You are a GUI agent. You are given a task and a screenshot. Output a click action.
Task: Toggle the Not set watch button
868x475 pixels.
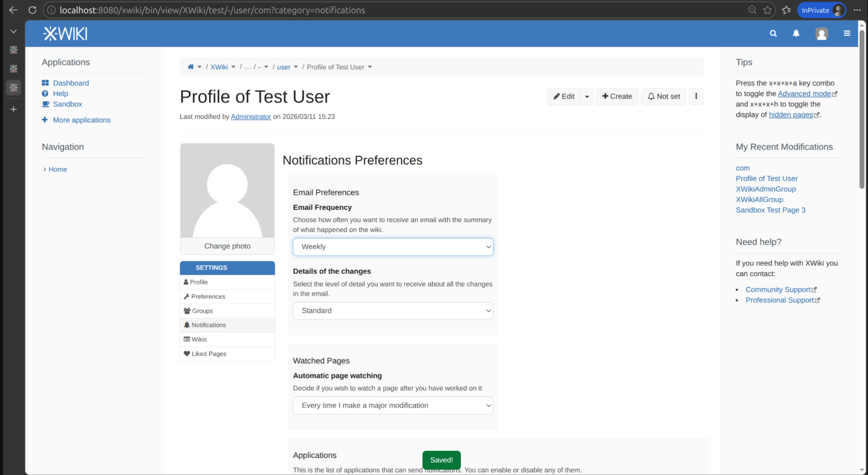pyautogui.click(x=664, y=96)
